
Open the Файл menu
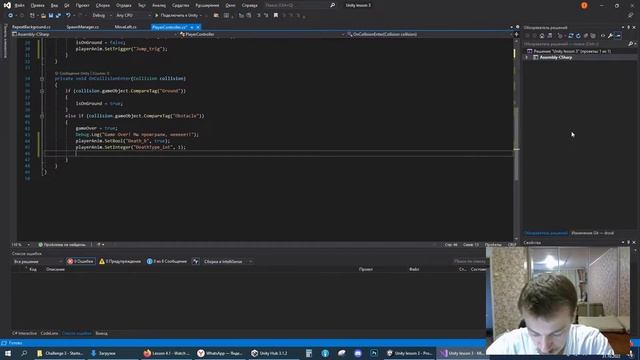(20, 5)
